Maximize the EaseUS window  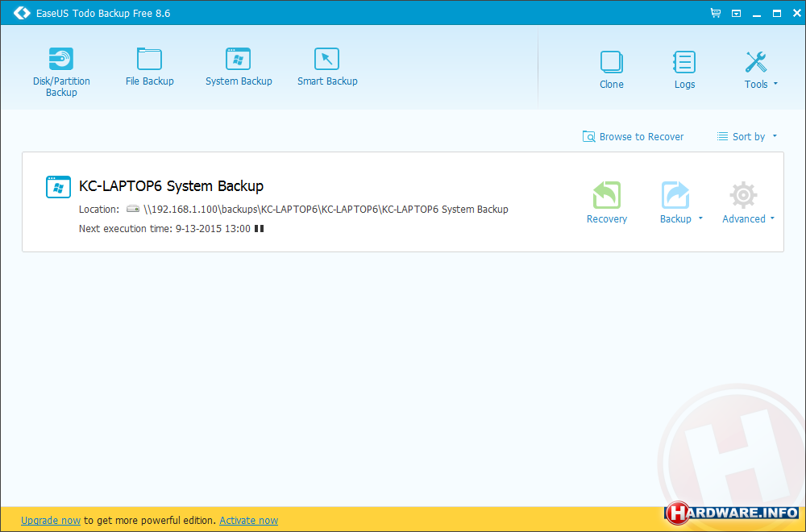coord(777,14)
